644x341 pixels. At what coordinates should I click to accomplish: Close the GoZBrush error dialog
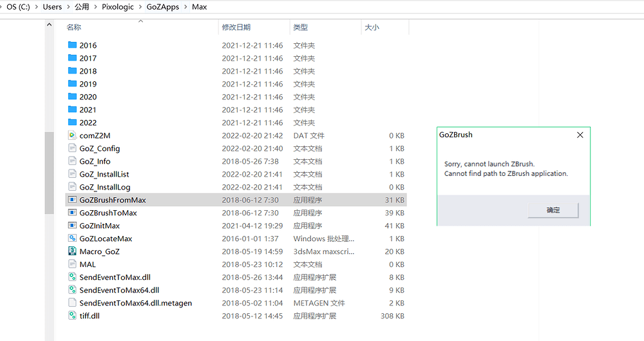tap(580, 135)
